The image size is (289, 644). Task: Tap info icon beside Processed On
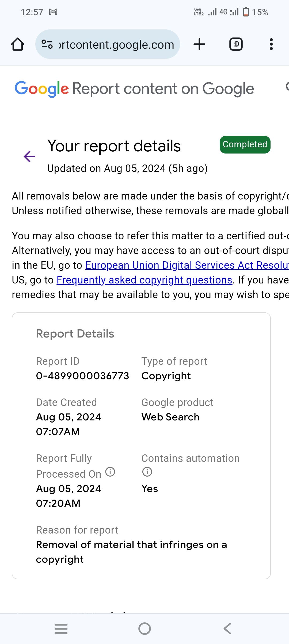click(110, 472)
